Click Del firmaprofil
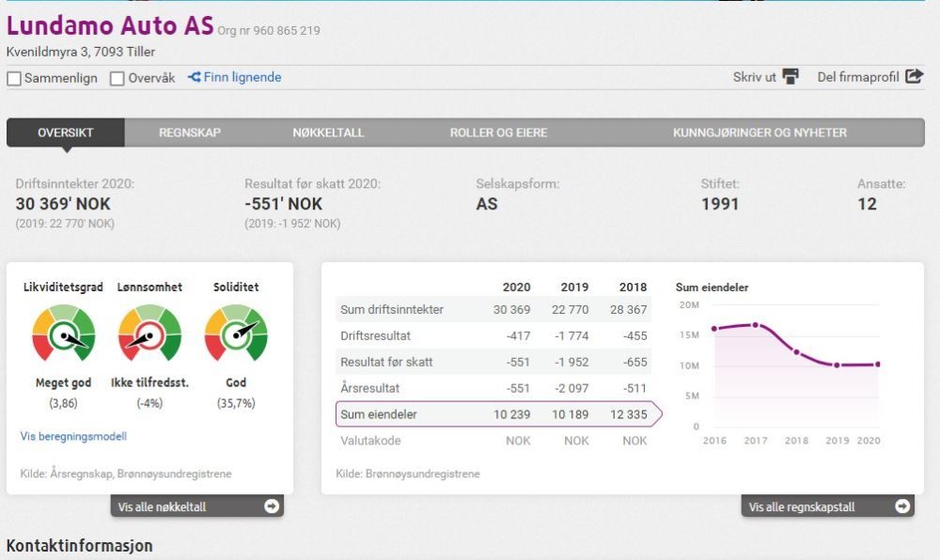Viewport: 940px width, 560px height. point(858,77)
